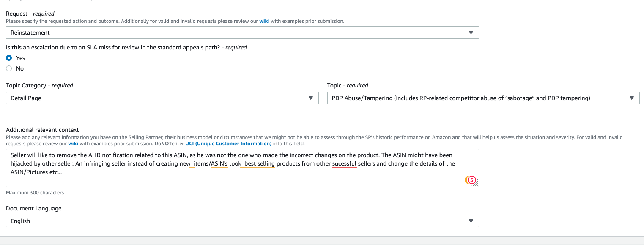The image size is (644, 245).
Task: Open the Reinstatement request dropdown
Action: click(x=242, y=33)
